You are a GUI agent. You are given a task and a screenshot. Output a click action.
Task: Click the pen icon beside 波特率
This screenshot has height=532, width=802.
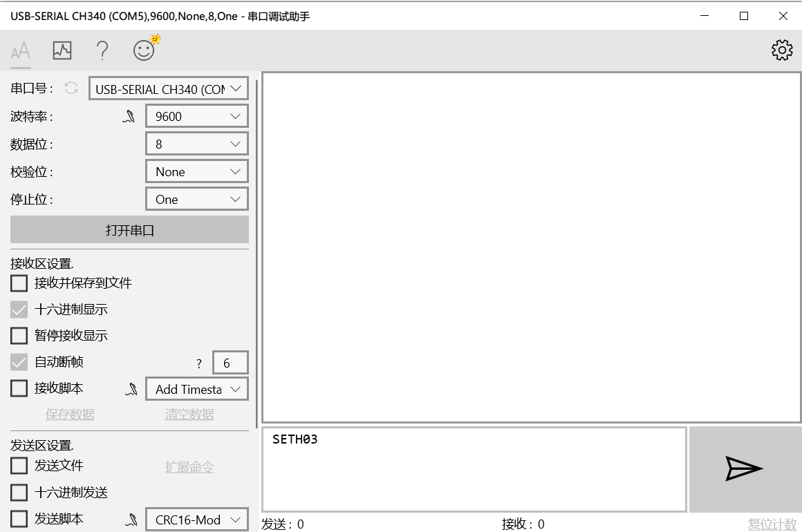(x=129, y=117)
